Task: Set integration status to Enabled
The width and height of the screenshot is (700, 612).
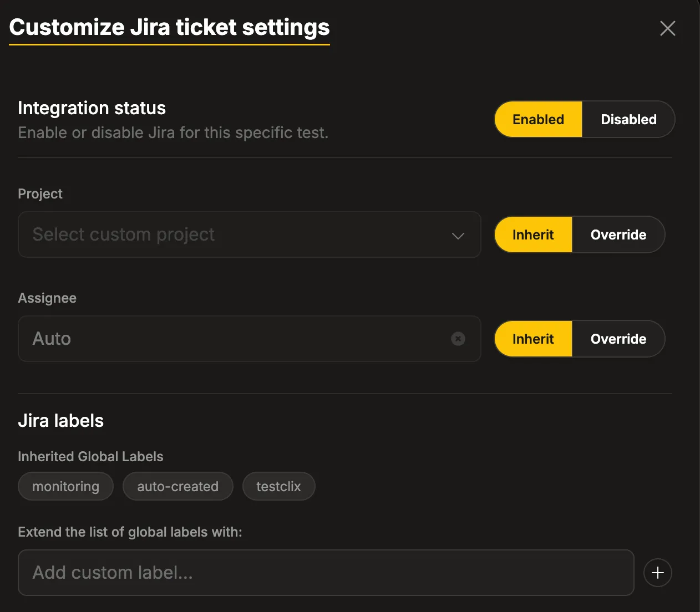Action: tap(538, 119)
